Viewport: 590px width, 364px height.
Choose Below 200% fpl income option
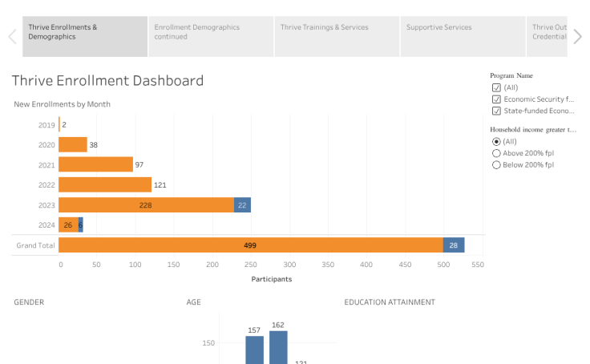pos(496,165)
